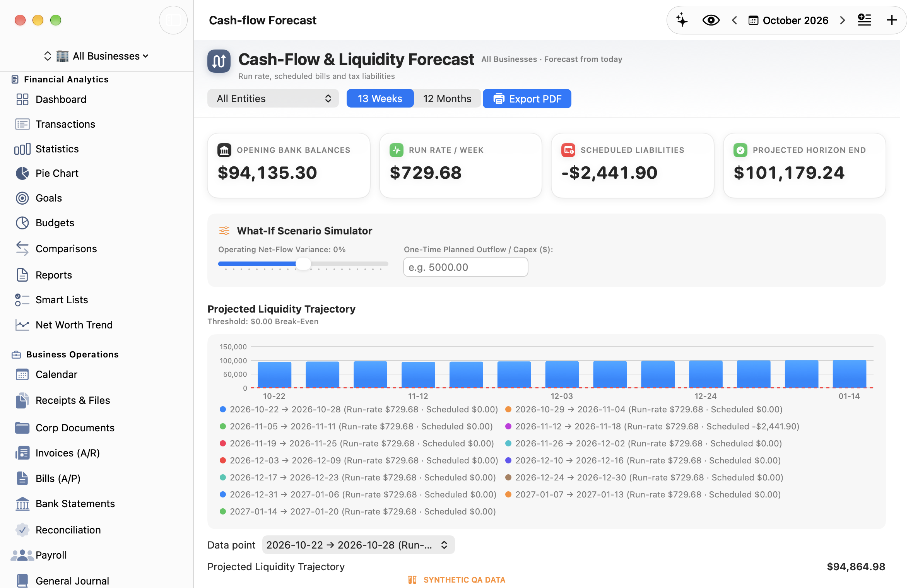Click the Reports document icon

(22, 275)
